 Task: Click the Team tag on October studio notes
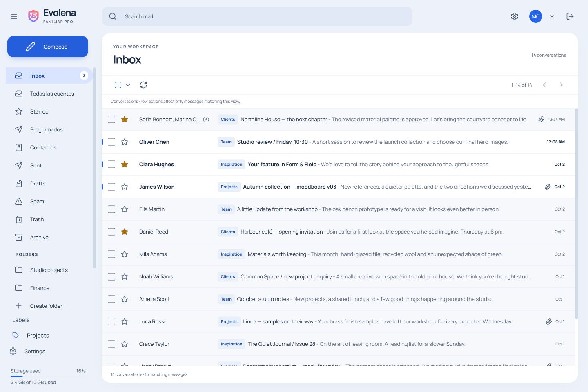tap(226, 299)
